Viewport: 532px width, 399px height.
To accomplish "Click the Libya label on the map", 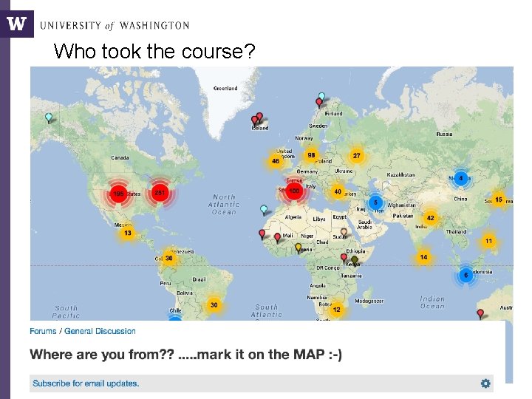I will (319, 219).
